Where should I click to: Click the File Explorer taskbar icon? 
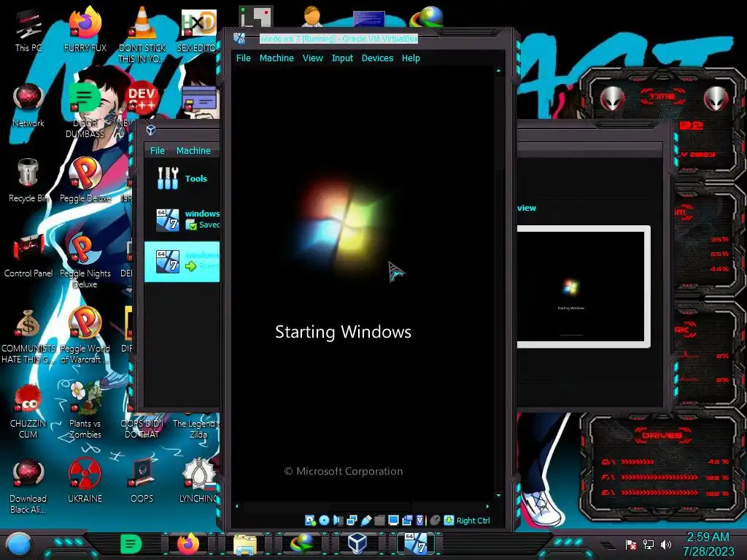(x=245, y=544)
